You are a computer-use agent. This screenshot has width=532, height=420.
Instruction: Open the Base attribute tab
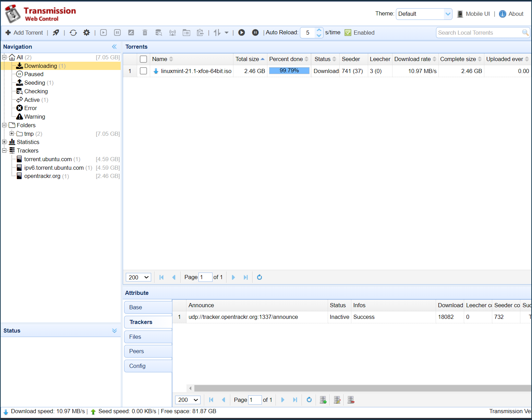pos(148,308)
